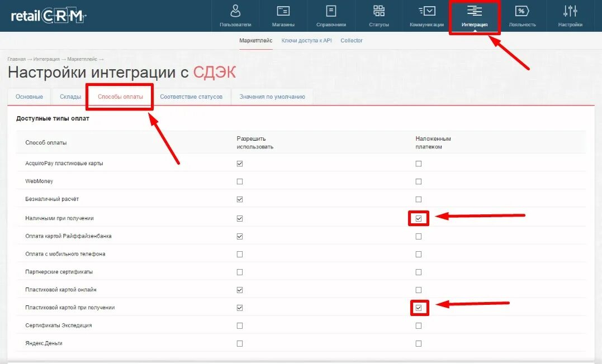The height and width of the screenshot is (364, 602).
Task: Allow use of Яндекс.Деньги payment
Action: [x=240, y=344]
